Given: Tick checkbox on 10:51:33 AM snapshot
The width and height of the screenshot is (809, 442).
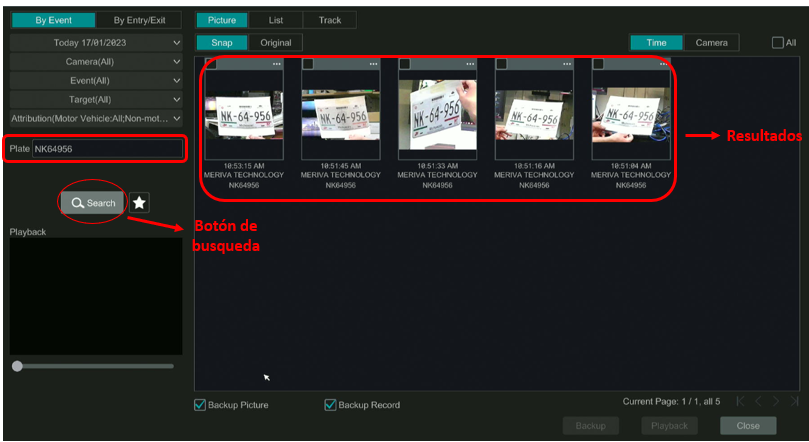Looking at the screenshot, I should click(x=405, y=64).
